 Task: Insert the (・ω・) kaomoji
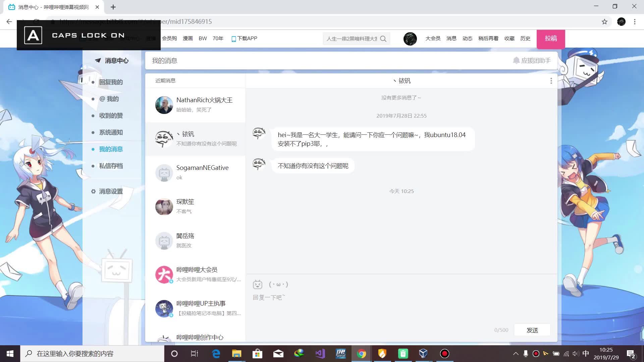[x=278, y=284]
